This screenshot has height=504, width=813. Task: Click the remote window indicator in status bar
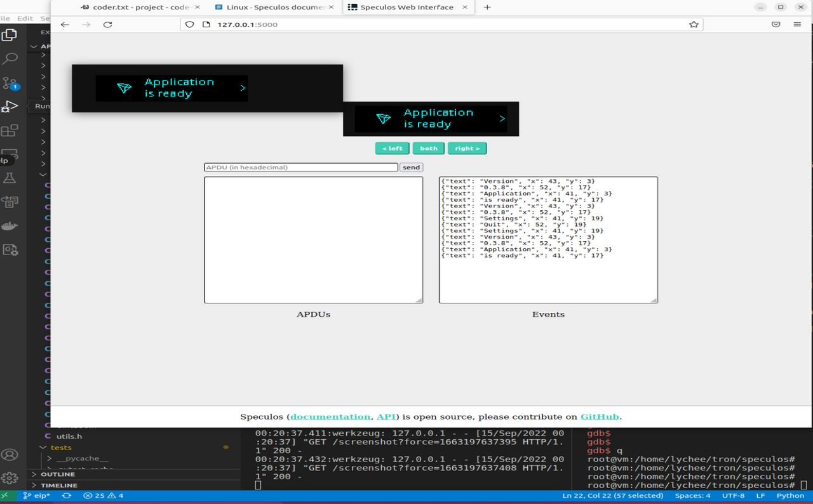pos(6,496)
